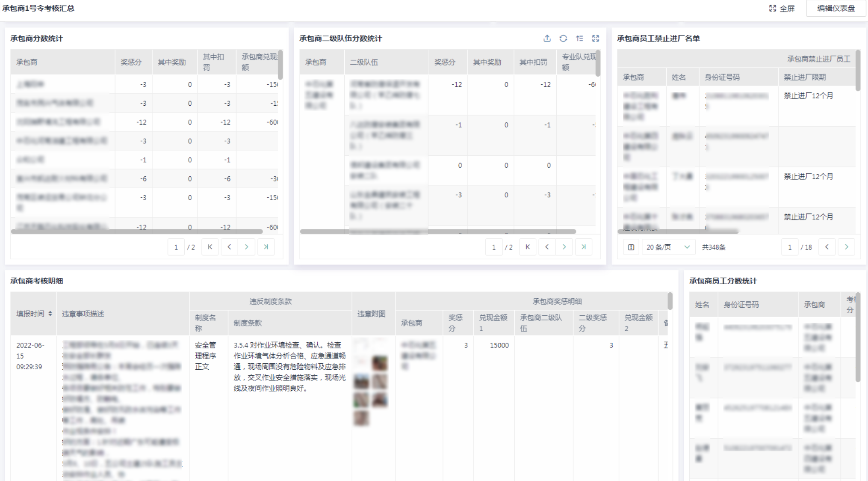This screenshot has height=481, width=868.
Task: Open a violation photo thumbnail in 违章附图
Action: coord(379,364)
